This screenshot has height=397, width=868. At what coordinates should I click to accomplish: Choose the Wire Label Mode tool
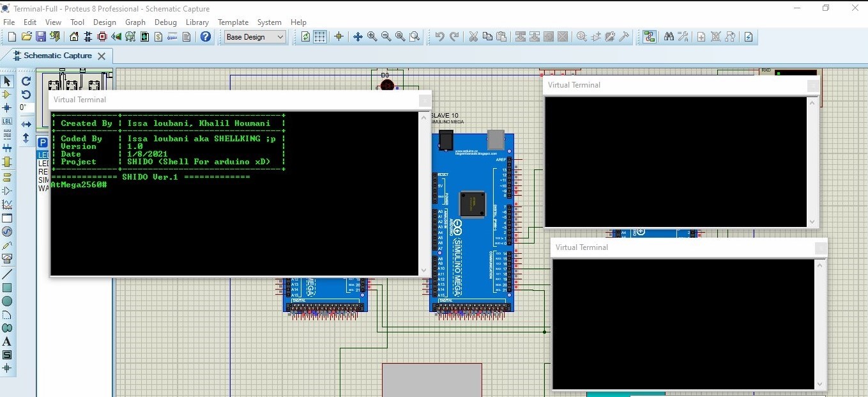click(x=7, y=121)
